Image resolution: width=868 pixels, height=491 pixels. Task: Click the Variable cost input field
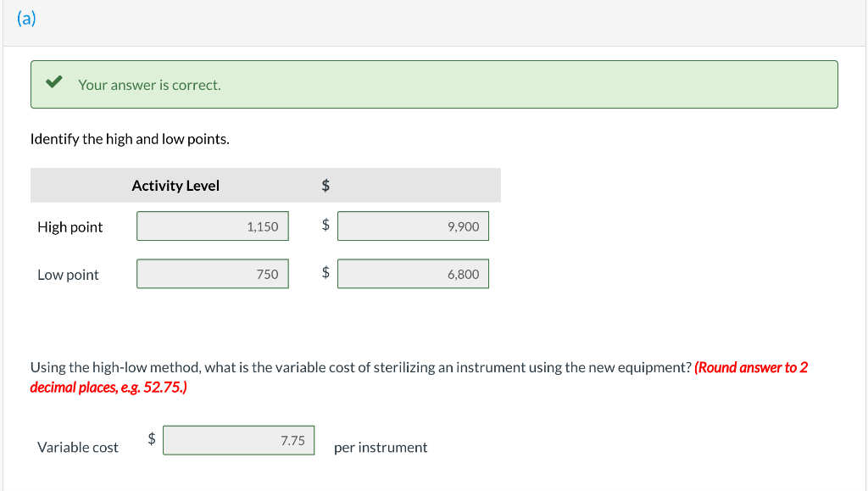pyautogui.click(x=238, y=440)
